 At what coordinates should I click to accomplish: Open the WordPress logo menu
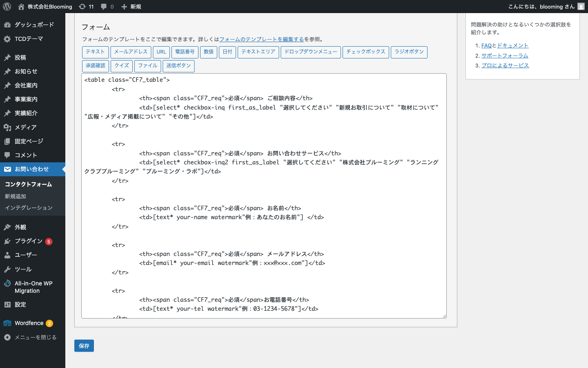pos(7,7)
